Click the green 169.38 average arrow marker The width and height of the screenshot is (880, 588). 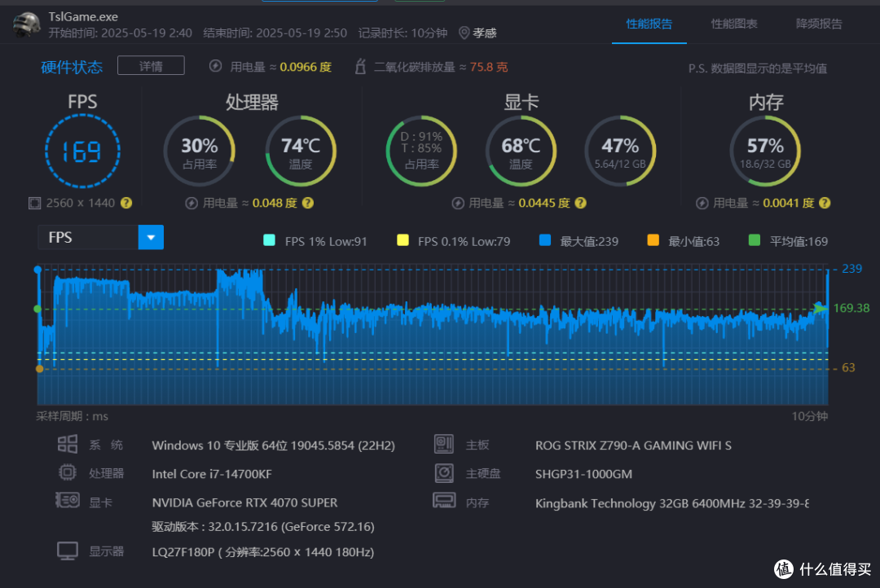[821, 308]
